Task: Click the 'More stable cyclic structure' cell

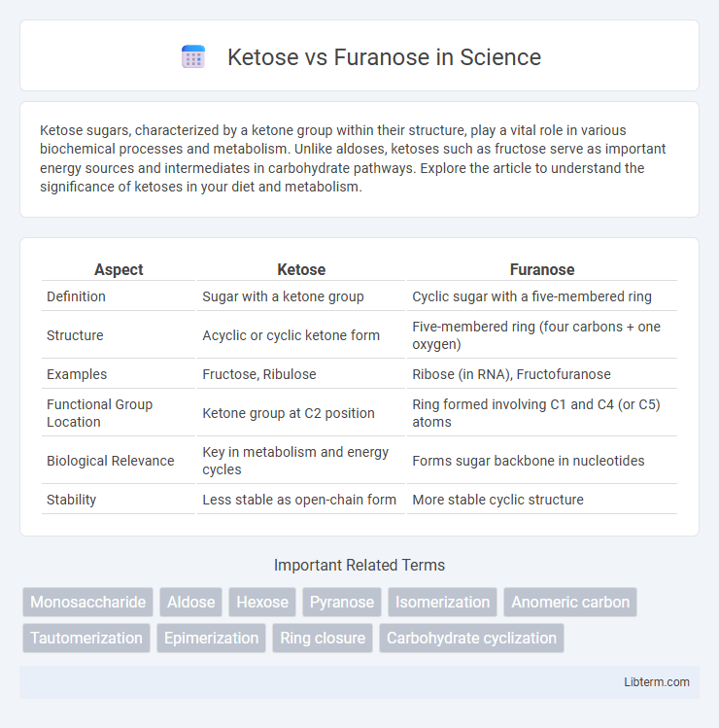Action: coord(542,500)
